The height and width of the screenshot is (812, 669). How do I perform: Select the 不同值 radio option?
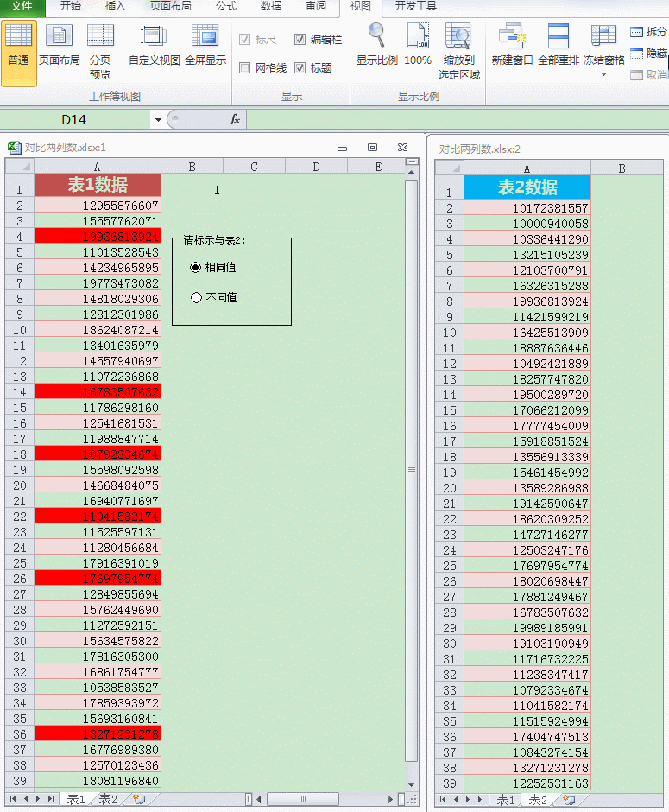(213, 298)
